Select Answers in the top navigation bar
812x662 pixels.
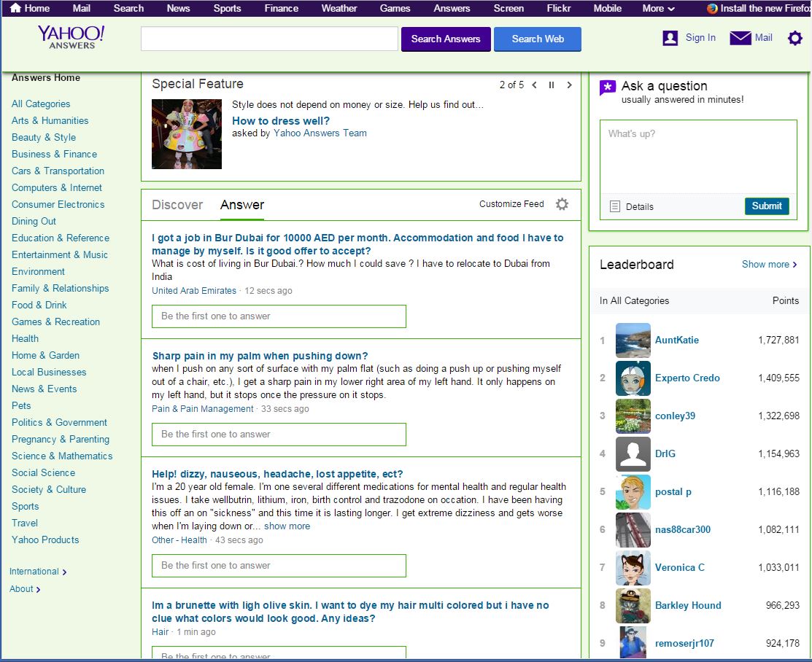(452, 8)
